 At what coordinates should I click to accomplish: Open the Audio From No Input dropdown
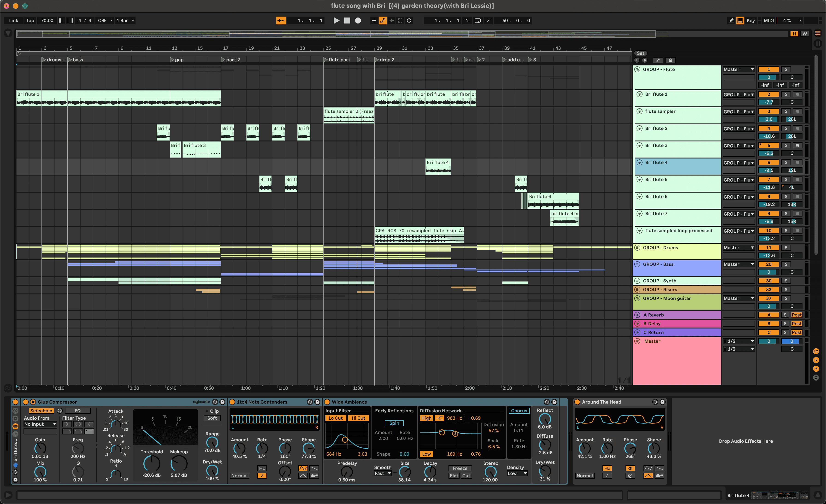[x=40, y=424]
